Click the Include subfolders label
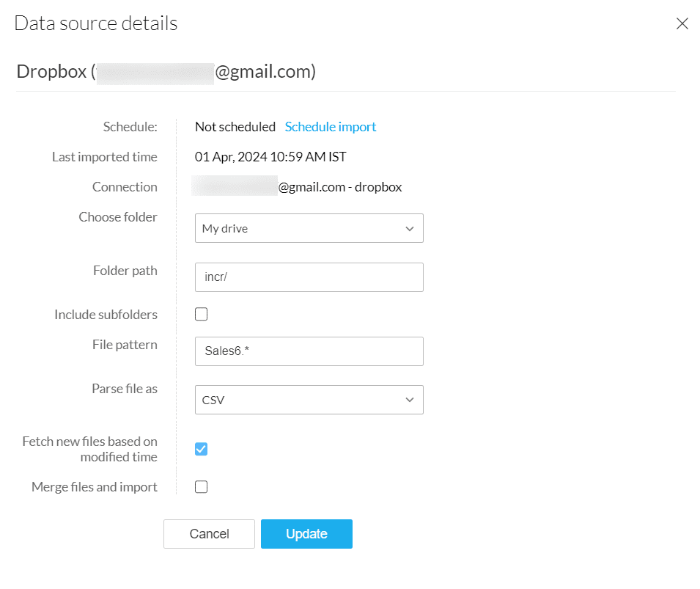The image size is (700, 589). click(106, 315)
